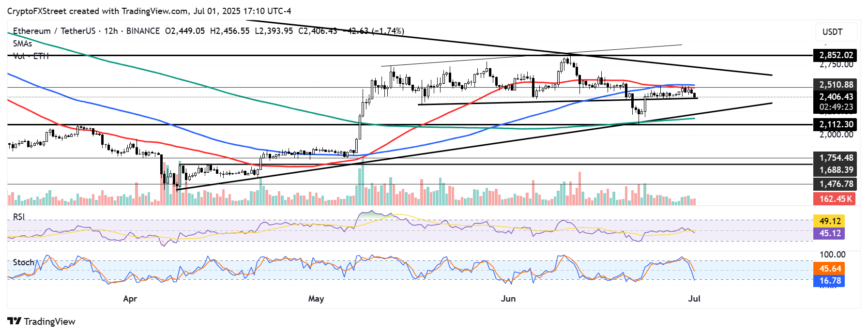Select the Stoch pane label

pos(23,262)
